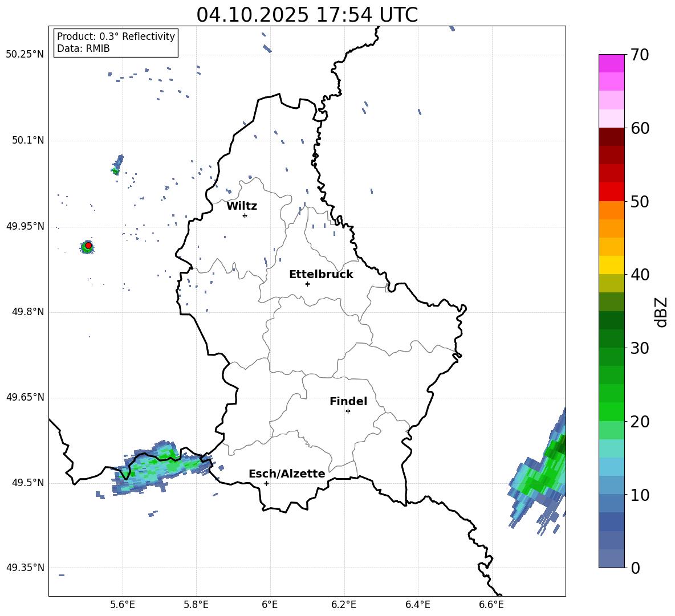The image size is (675, 616).
Task: Click the small echo near 50.05°N, 5.6°E
Action: 117,165
